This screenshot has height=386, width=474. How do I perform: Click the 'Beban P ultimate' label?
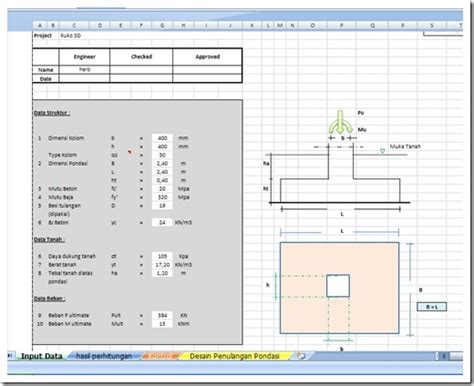click(x=69, y=315)
